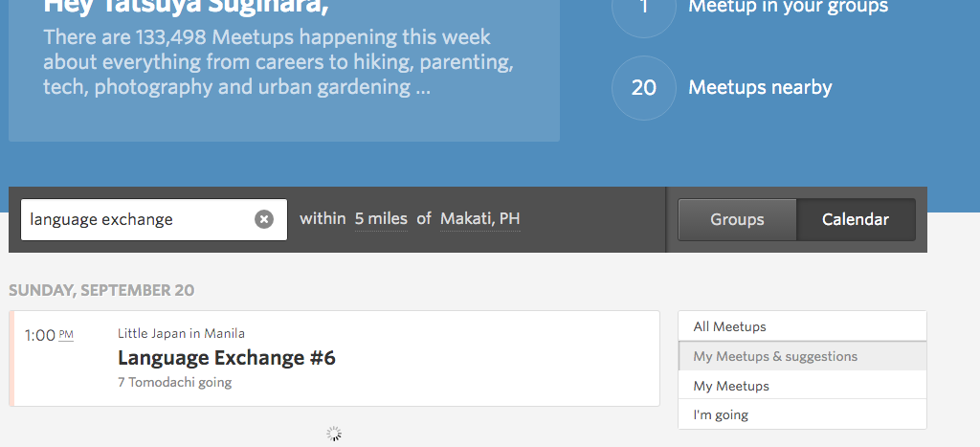Open Meetup in your groups label
Image resolution: width=980 pixels, height=447 pixels.
pyautogui.click(x=789, y=7)
